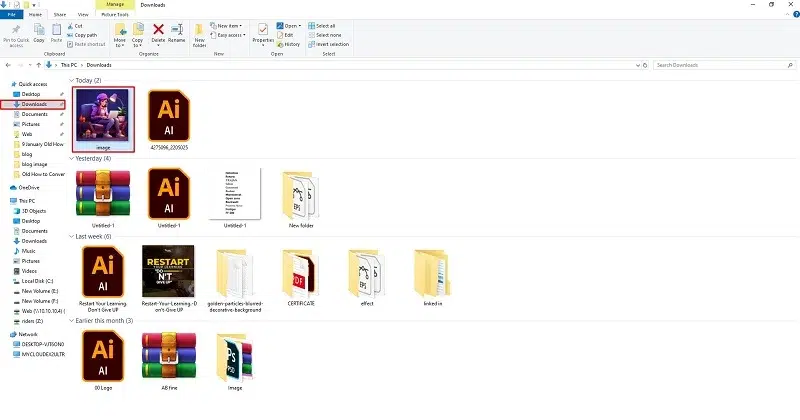This screenshot has height=420, width=800.
Task: Click the Search Downloads field
Action: pyautogui.click(x=724, y=65)
